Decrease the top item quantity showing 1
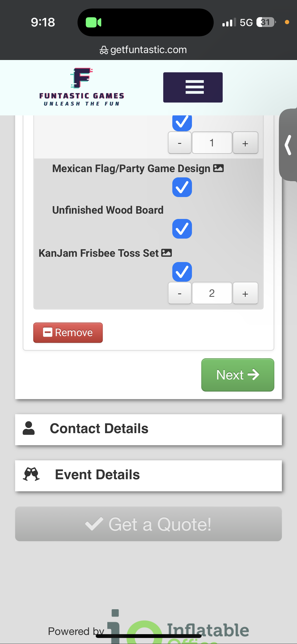The width and height of the screenshot is (297, 644). 180,143
